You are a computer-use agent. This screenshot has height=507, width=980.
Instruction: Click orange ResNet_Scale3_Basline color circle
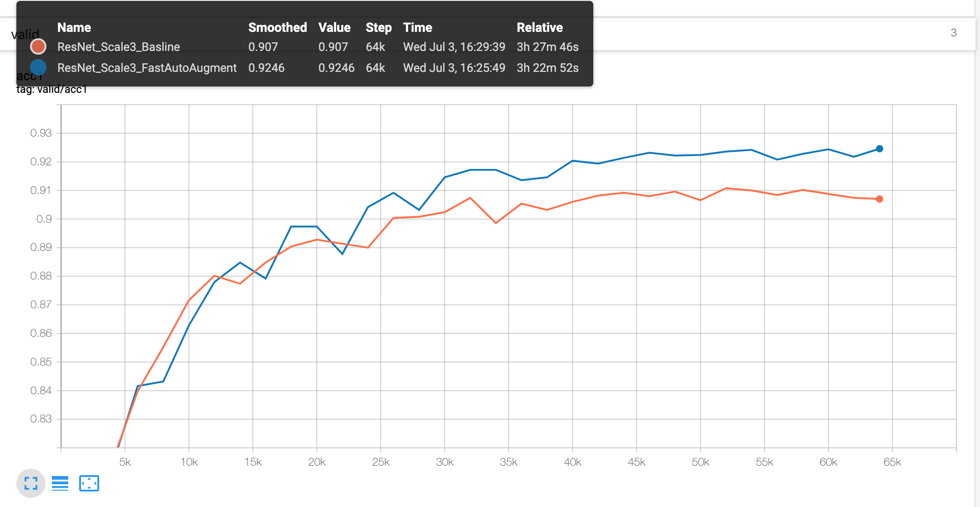point(38,46)
